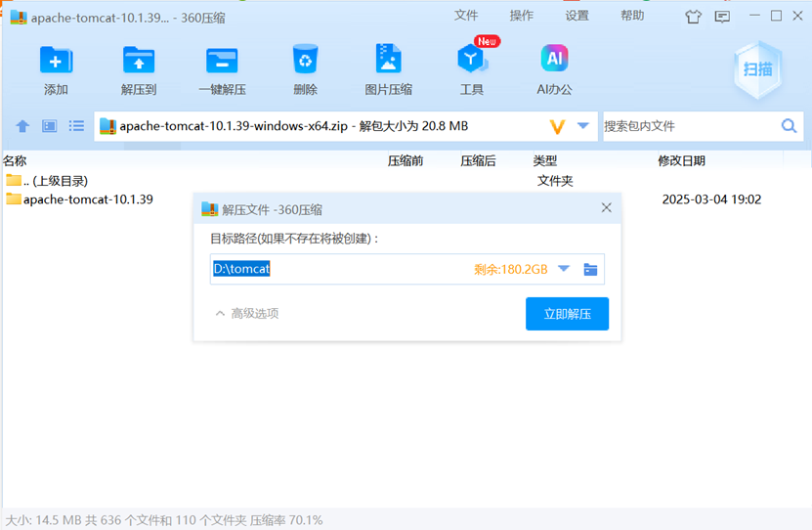Click the 360压缩 app logo in title bar
Screen dimensions: 812x530
coord(19,17)
